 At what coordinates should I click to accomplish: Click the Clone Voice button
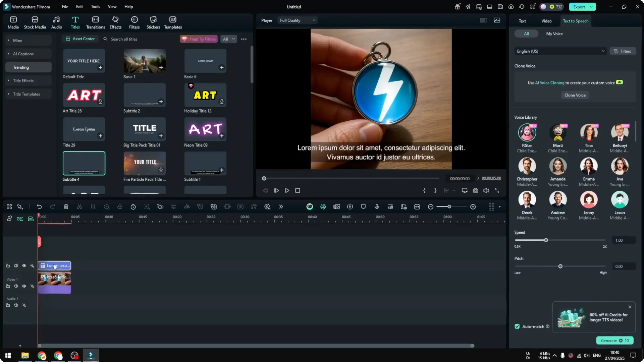575,95
